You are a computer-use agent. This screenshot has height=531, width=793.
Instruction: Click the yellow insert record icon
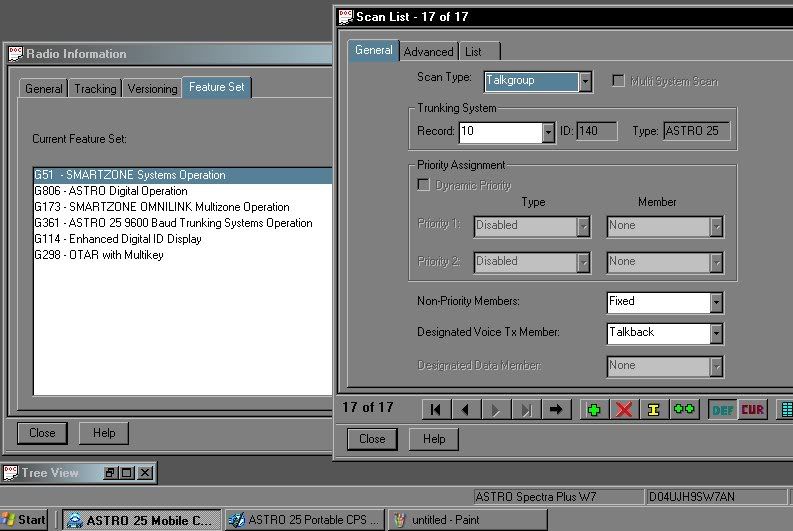(654, 410)
